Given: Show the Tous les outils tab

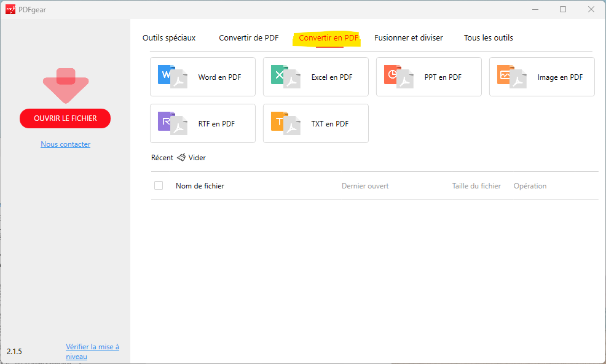Looking at the screenshot, I should pos(489,38).
